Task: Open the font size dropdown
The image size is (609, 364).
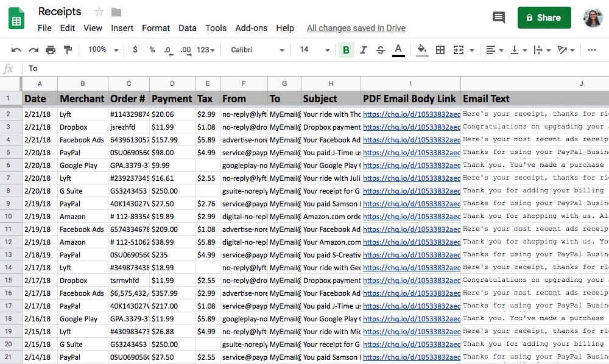Action: point(311,50)
